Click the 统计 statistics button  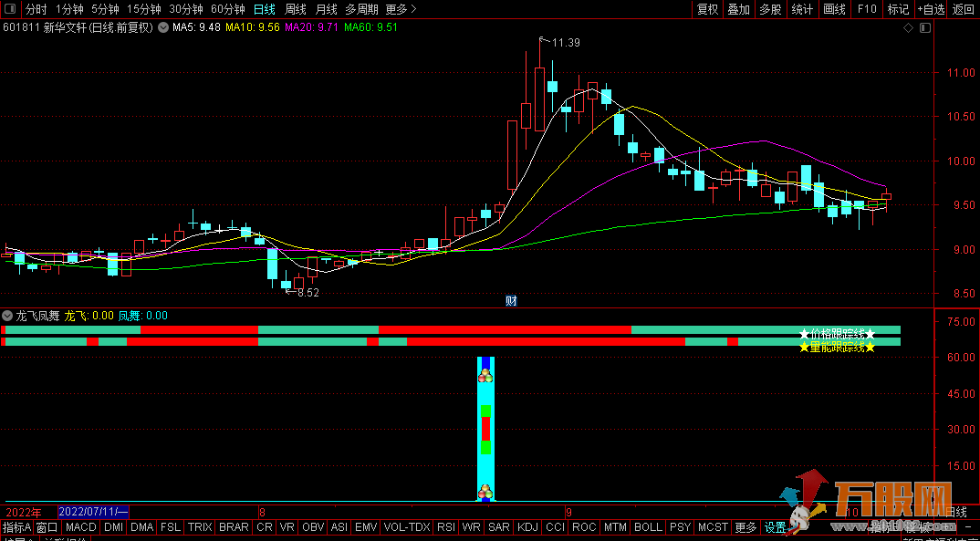click(802, 9)
